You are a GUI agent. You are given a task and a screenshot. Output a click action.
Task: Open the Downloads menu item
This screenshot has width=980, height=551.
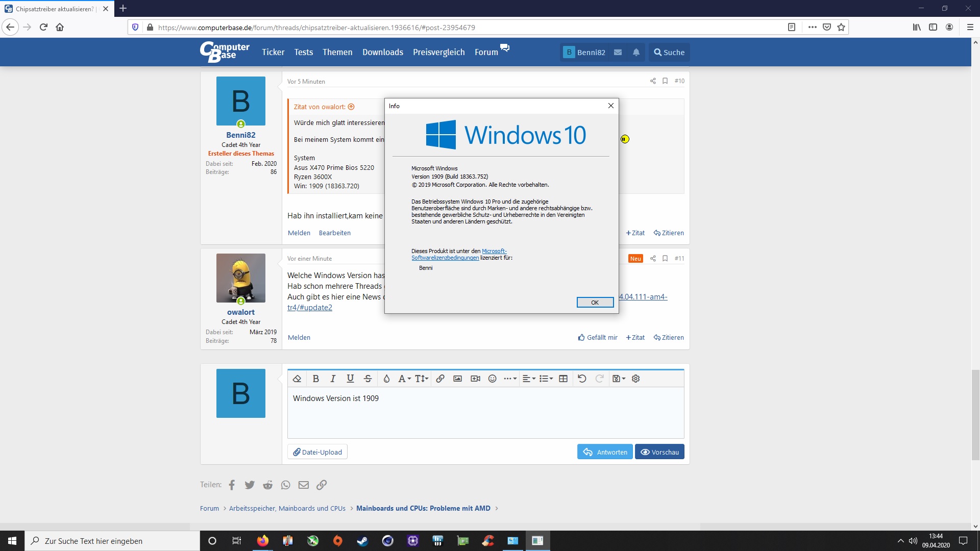tap(382, 52)
